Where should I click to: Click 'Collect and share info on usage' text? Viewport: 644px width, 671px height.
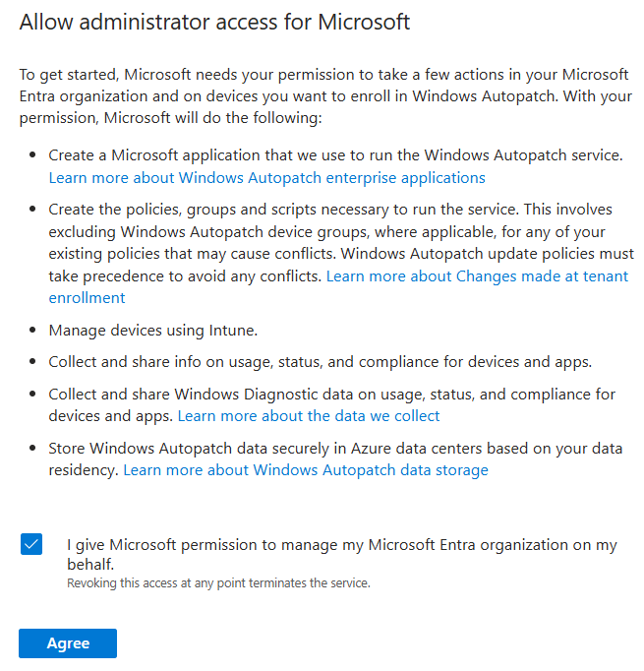[320, 362]
